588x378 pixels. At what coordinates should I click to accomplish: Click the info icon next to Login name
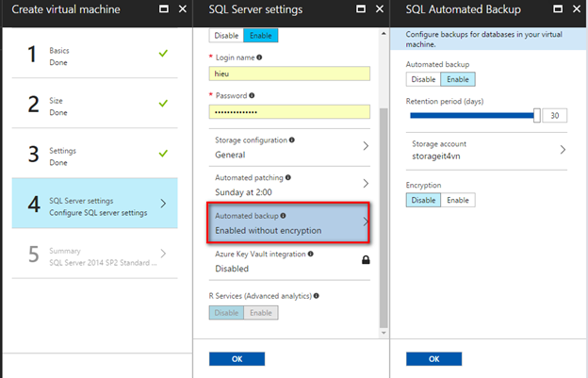259,58
